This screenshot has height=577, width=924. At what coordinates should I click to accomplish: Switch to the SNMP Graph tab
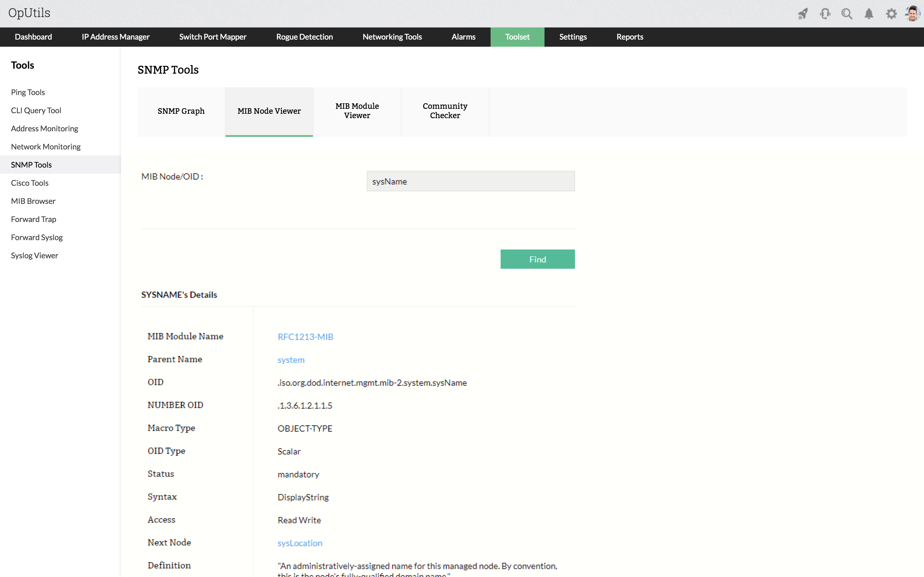[181, 111]
